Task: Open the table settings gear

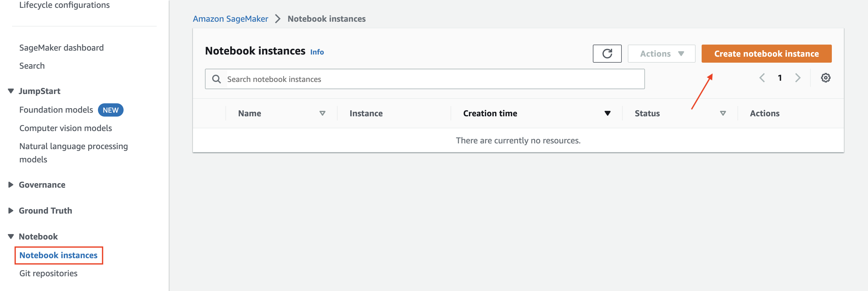Action: (826, 78)
